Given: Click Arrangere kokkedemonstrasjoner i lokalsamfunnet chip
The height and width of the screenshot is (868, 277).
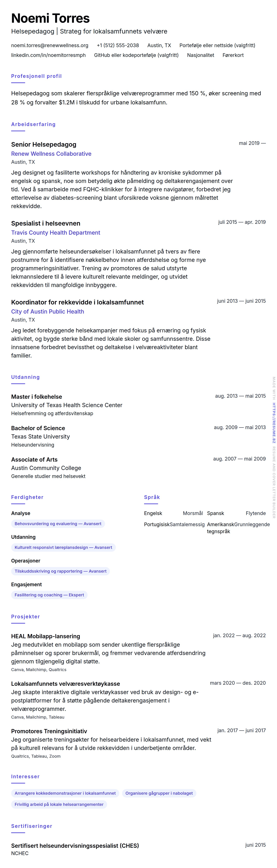Looking at the screenshot, I should click(65, 793).
